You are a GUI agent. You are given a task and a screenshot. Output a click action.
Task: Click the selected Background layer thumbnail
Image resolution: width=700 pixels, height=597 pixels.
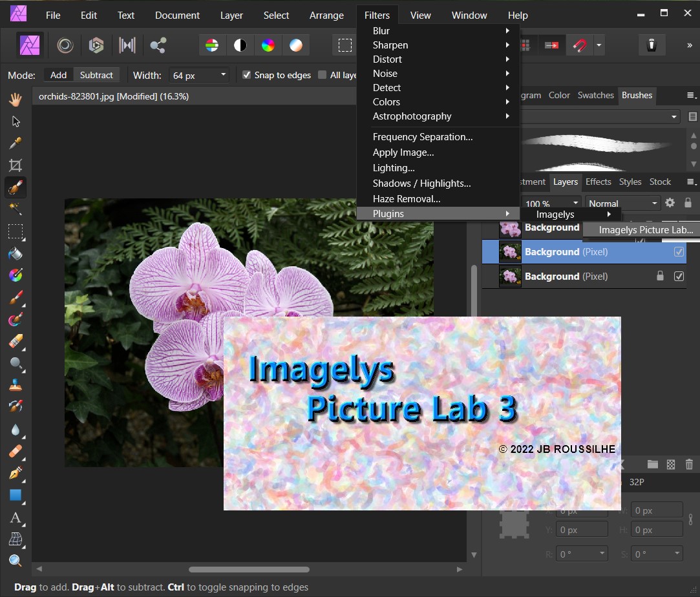click(510, 251)
